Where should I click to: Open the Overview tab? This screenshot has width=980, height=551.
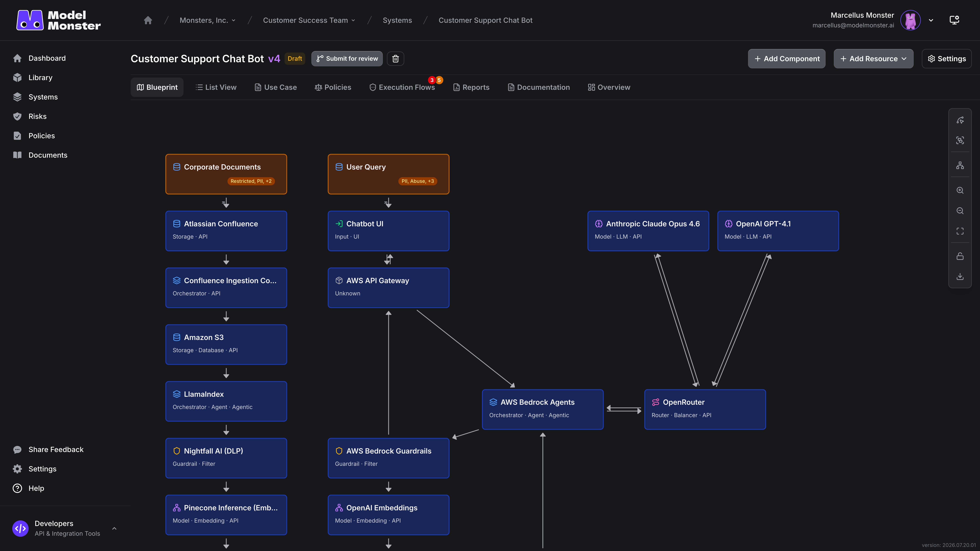(609, 87)
